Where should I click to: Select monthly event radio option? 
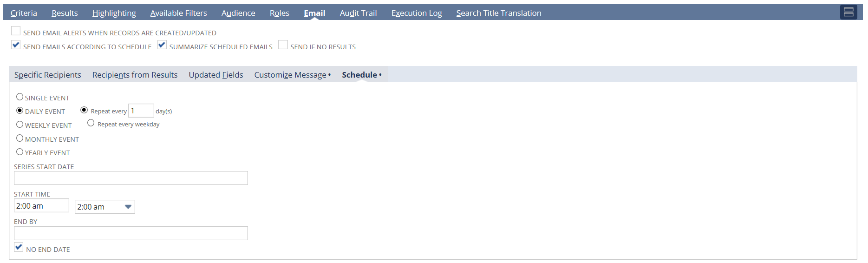point(20,138)
